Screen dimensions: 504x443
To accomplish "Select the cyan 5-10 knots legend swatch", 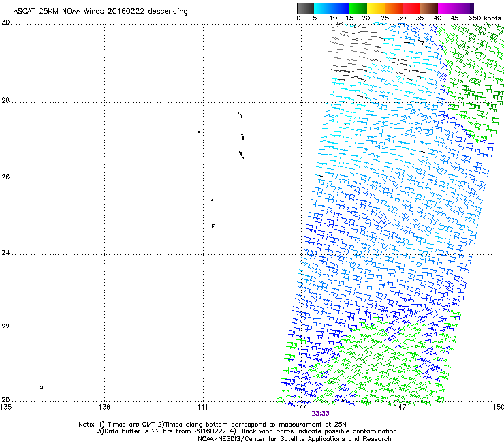I will coord(323,8).
